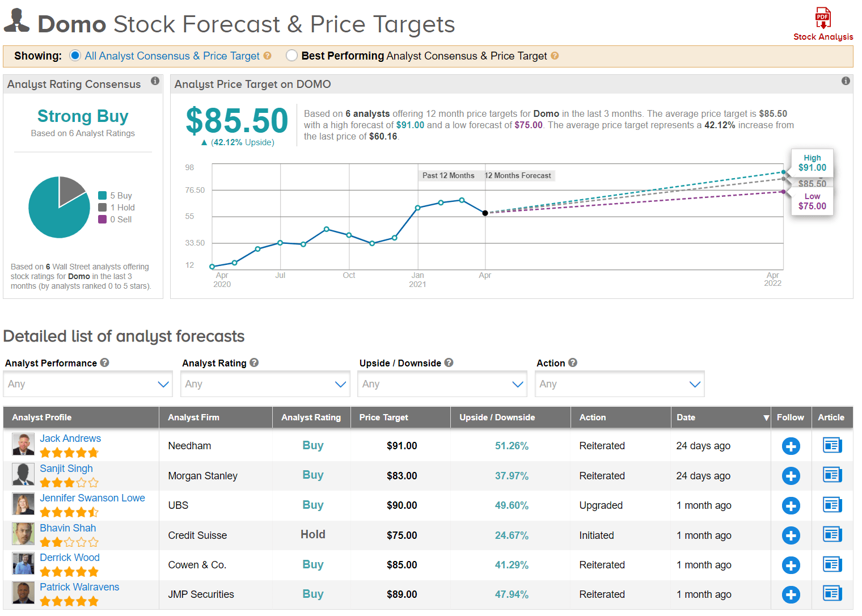Expand the Upside / Downside dropdown
862x616 pixels.
(x=442, y=384)
